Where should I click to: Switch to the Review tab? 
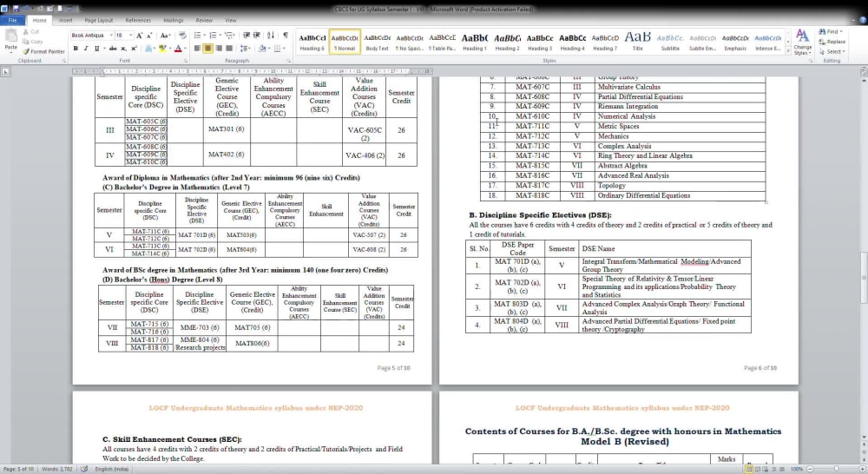click(204, 21)
